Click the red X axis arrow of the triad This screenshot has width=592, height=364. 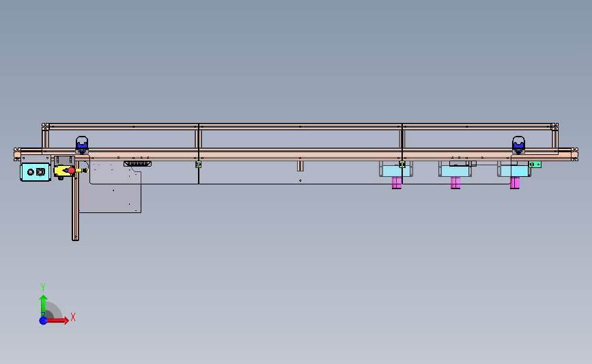coord(59,320)
